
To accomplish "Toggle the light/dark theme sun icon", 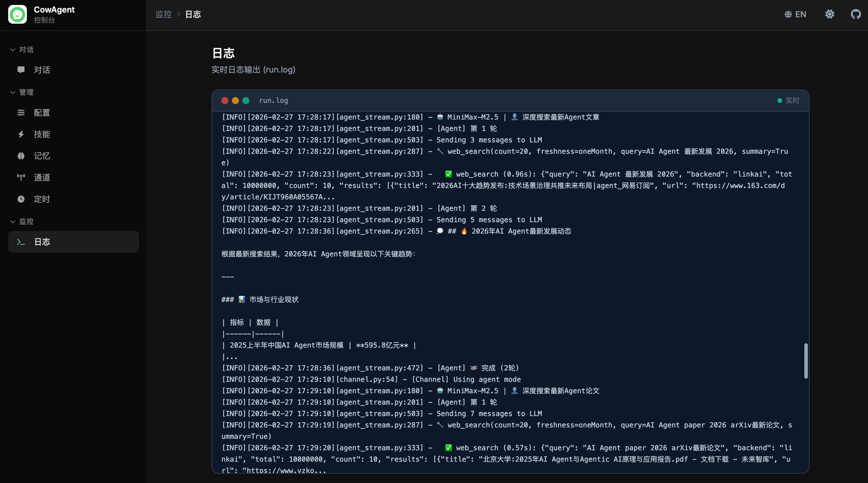I will coord(829,14).
